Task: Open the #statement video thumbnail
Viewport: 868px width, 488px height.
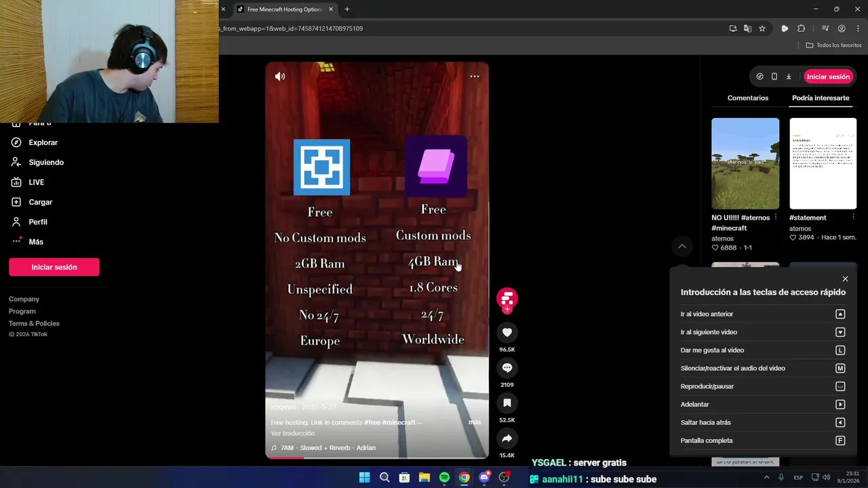Action: 823,163
